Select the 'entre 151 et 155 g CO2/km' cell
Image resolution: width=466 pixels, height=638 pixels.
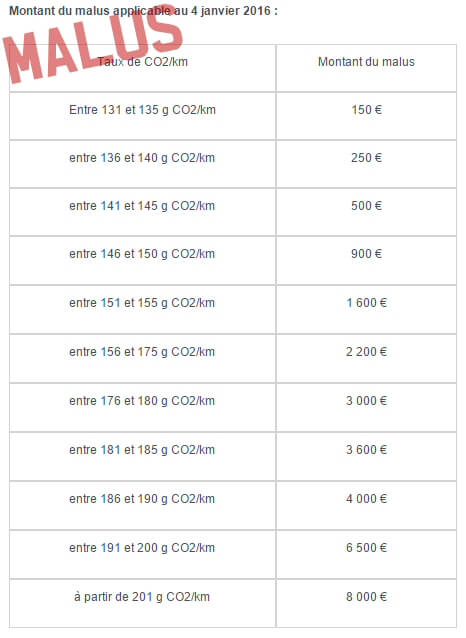pos(142,309)
